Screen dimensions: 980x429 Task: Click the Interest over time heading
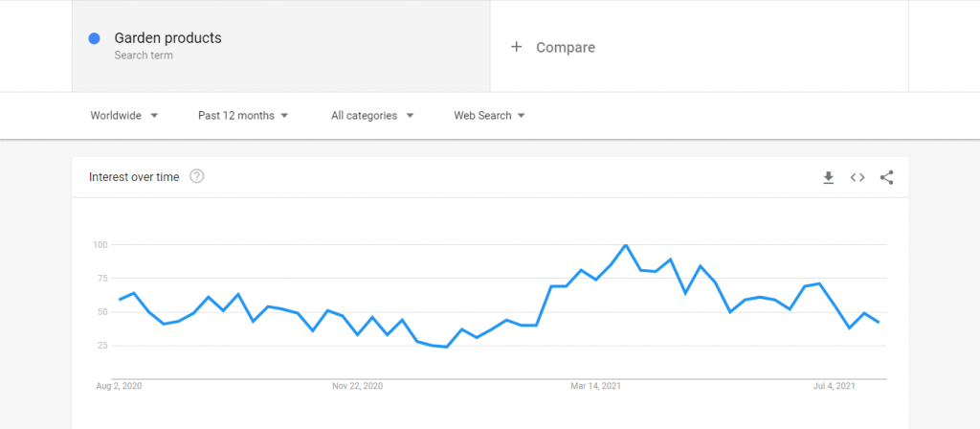tap(134, 177)
